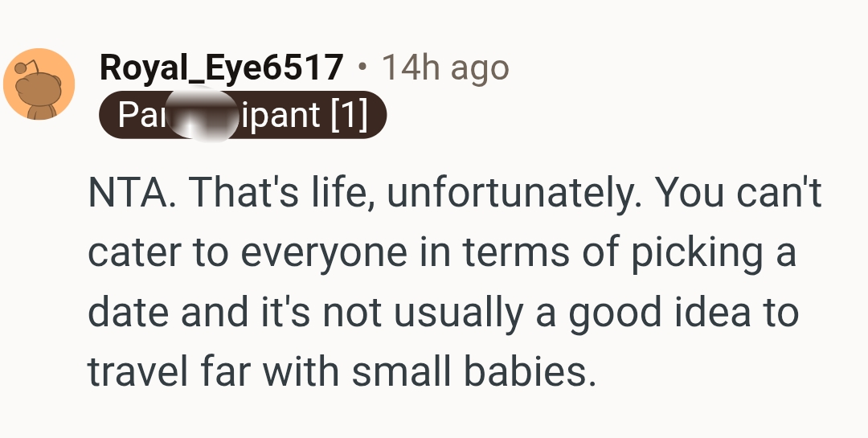The height and width of the screenshot is (438, 868).
Task: Click the blurred smudge on the flair badge
Action: pyautogui.click(x=204, y=117)
